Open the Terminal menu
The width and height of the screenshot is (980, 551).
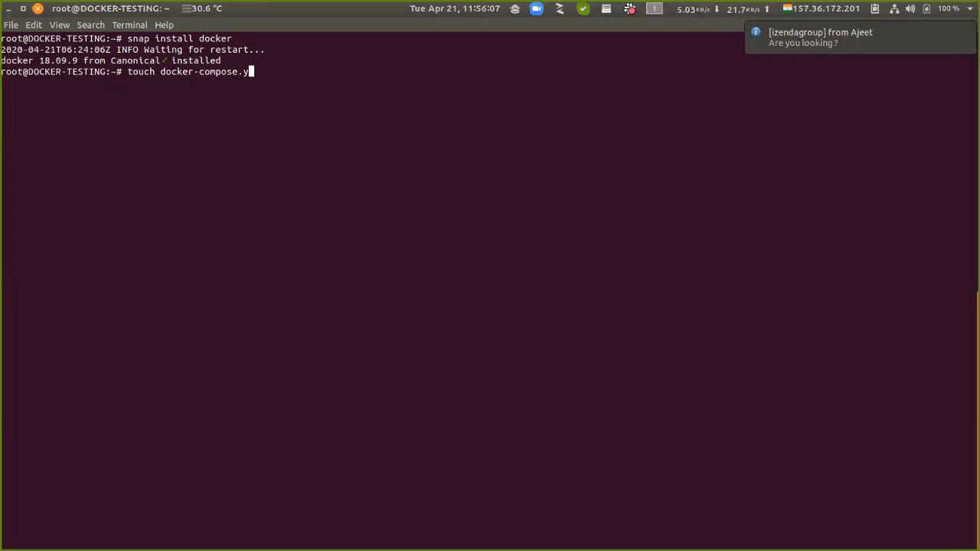pos(129,24)
